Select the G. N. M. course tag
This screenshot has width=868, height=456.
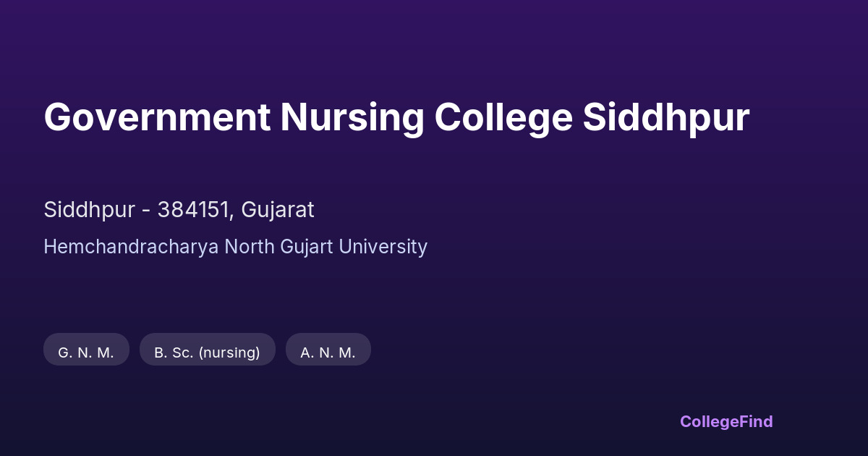click(86, 352)
